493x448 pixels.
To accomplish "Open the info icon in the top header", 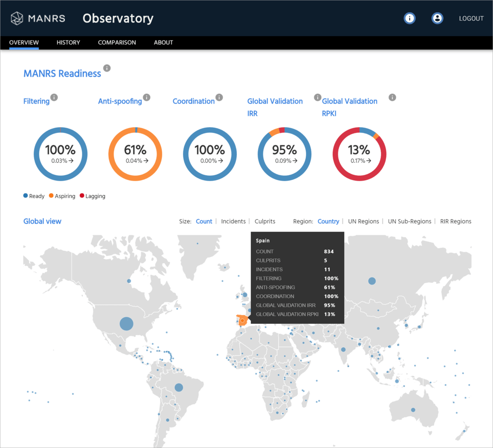I will [409, 18].
